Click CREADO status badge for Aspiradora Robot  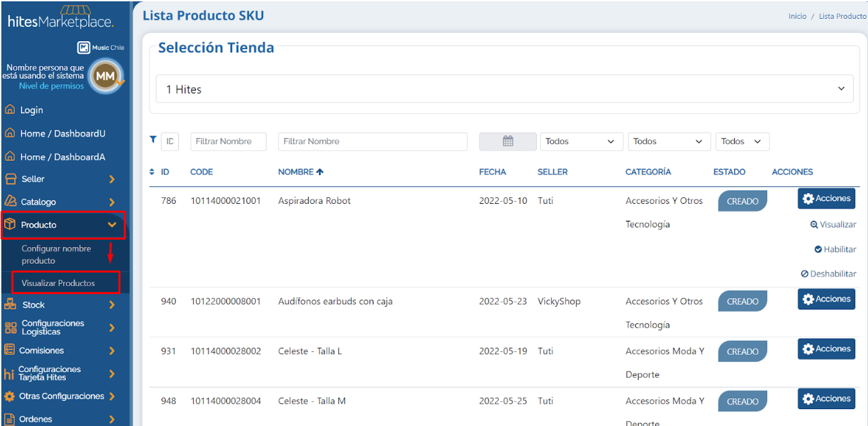click(x=742, y=201)
